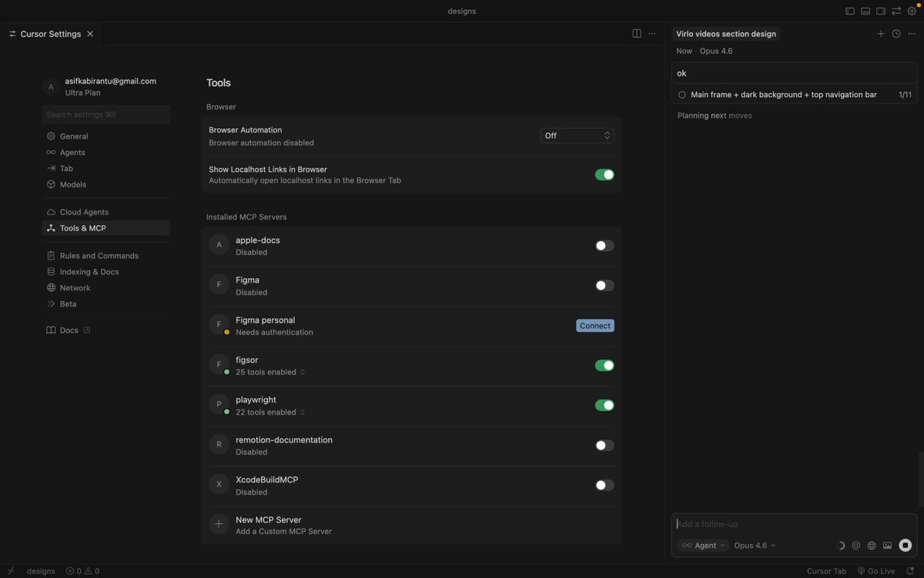Image resolution: width=924 pixels, height=578 pixels.
Task: Open settings gear icon in title bar
Action: click(912, 12)
